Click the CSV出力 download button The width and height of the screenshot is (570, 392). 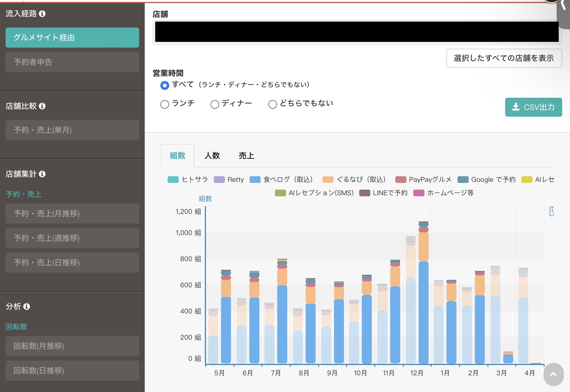[534, 107]
